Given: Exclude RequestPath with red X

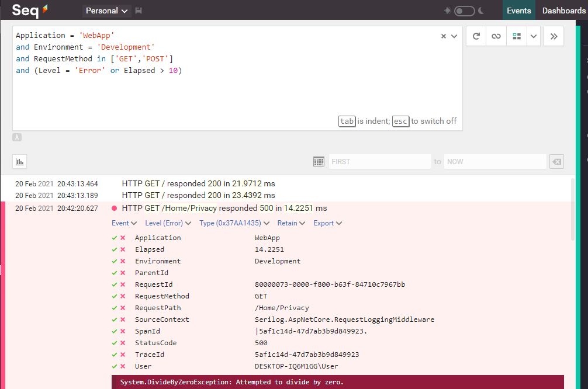Looking at the screenshot, I should [123, 308].
